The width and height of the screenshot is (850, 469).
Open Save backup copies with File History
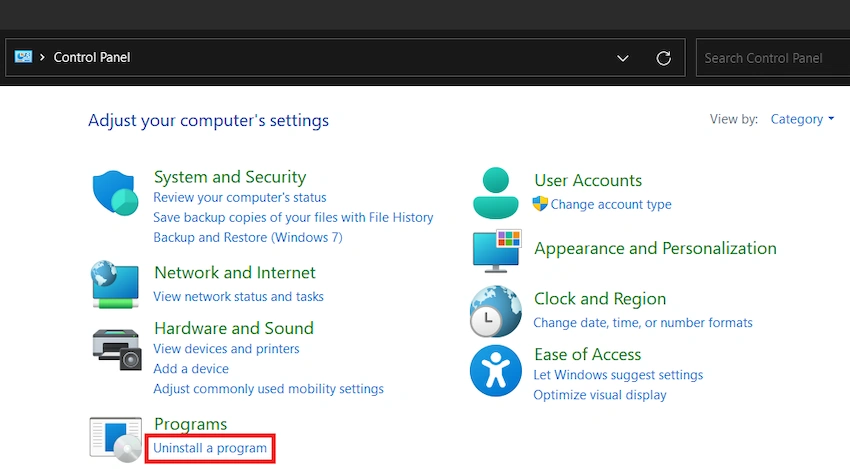click(293, 217)
